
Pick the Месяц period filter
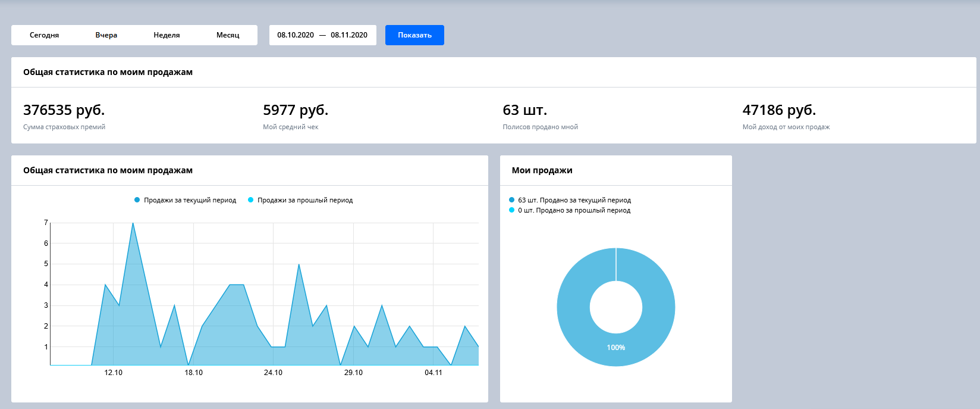click(x=228, y=35)
